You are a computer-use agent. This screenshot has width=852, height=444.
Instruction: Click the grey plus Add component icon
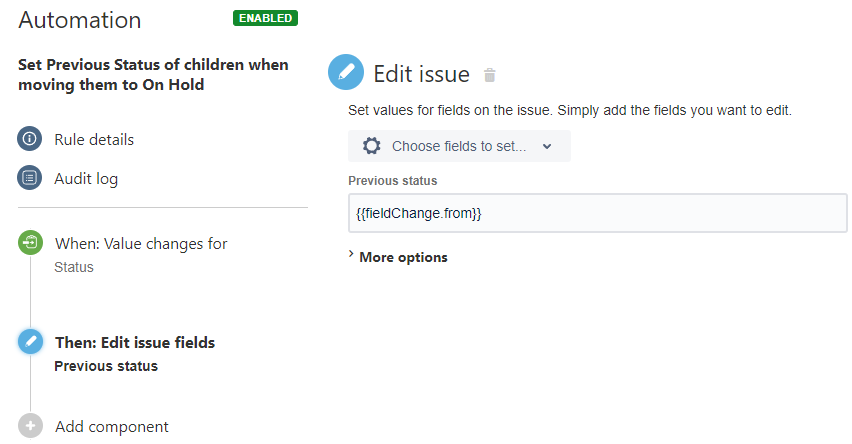pyautogui.click(x=30, y=426)
